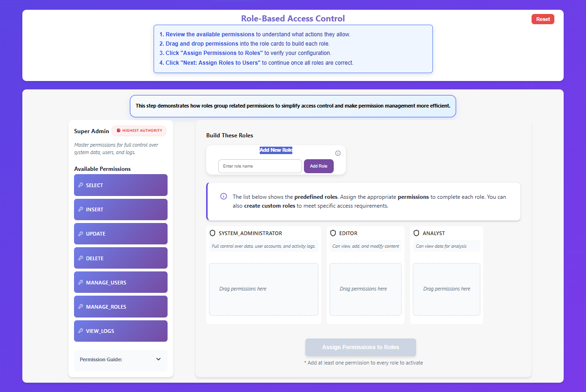Image resolution: width=586 pixels, height=392 pixels.
Task: Click the key icon next to VIEW_LOGS
Action: tap(81, 331)
